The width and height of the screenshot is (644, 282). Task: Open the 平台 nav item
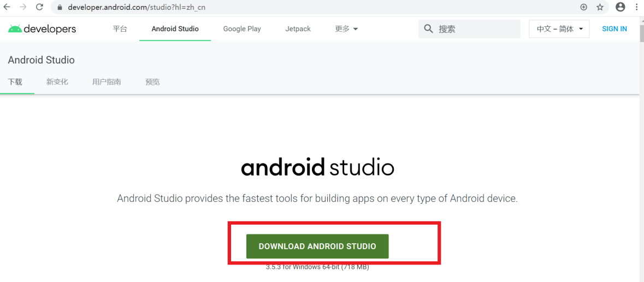click(x=120, y=29)
